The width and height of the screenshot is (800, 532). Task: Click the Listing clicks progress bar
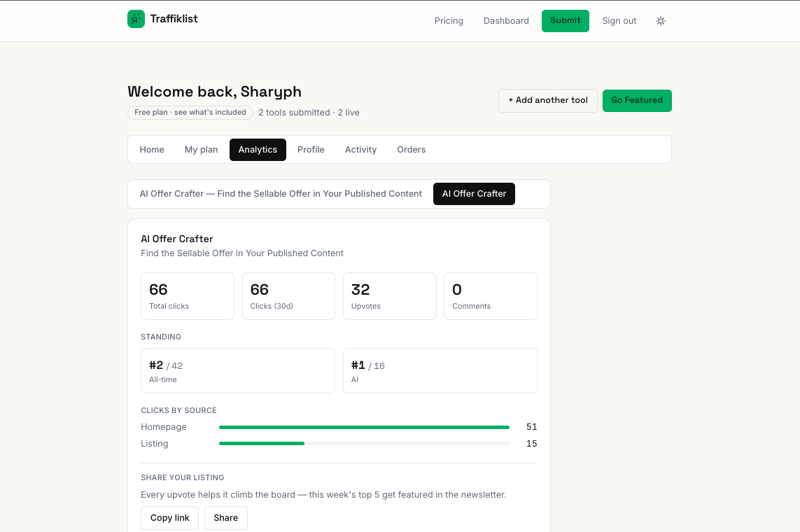(364, 443)
